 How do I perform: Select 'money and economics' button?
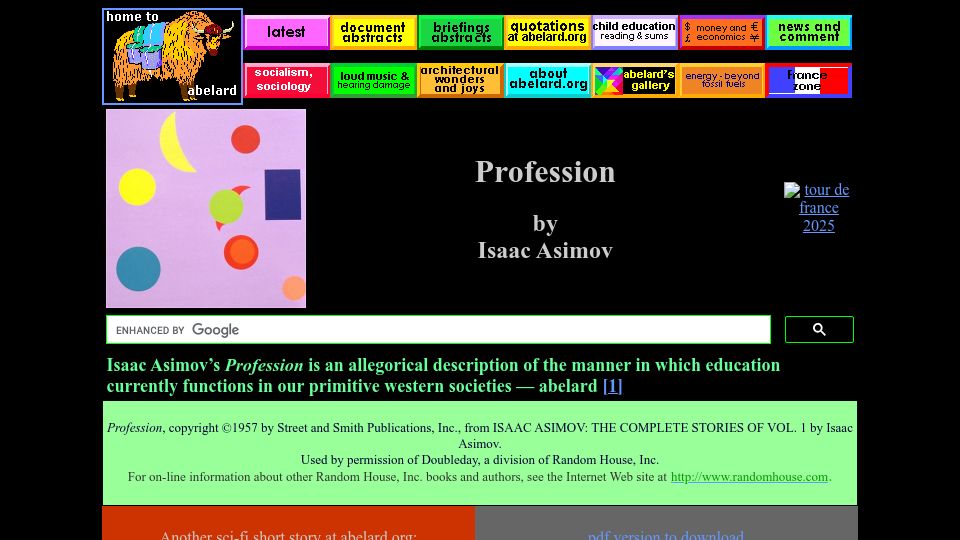coord(722,32)
